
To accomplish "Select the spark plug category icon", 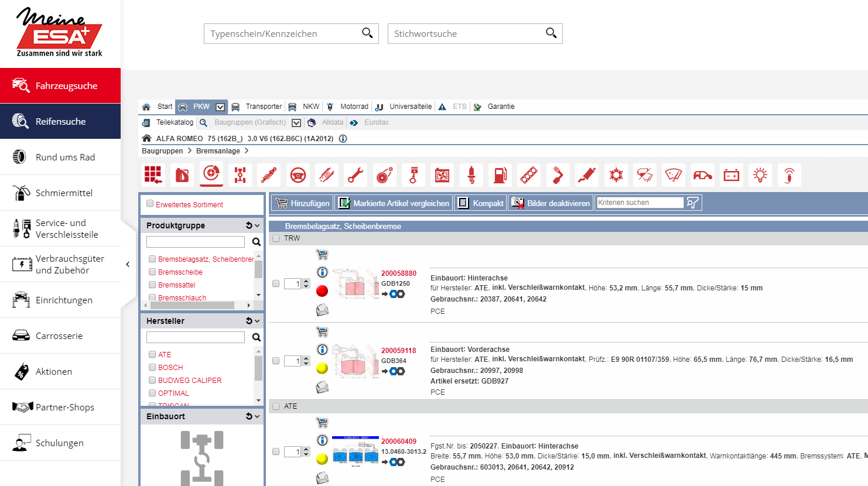I will [471, 175].
